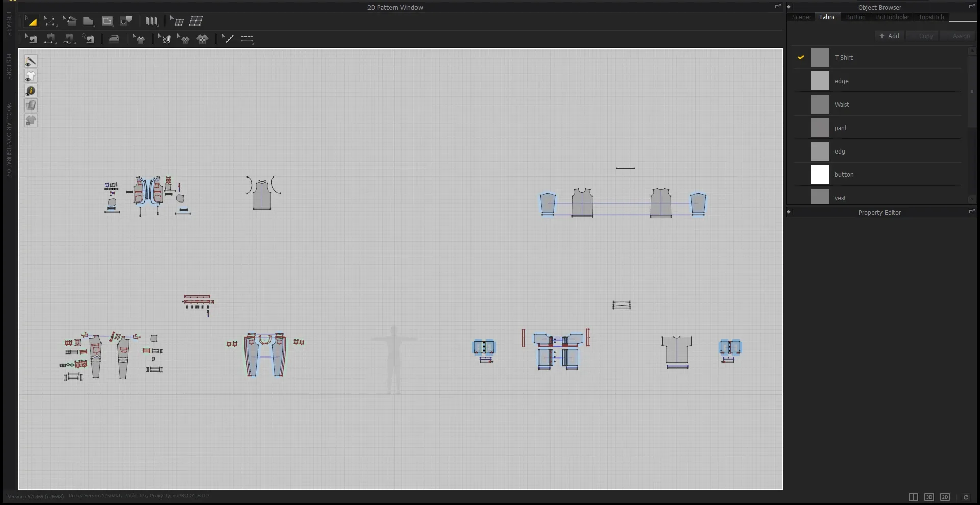Screen dimensions: 980x505
Task: Select the Check Sewing Length tool
Action: click(88, 39)
